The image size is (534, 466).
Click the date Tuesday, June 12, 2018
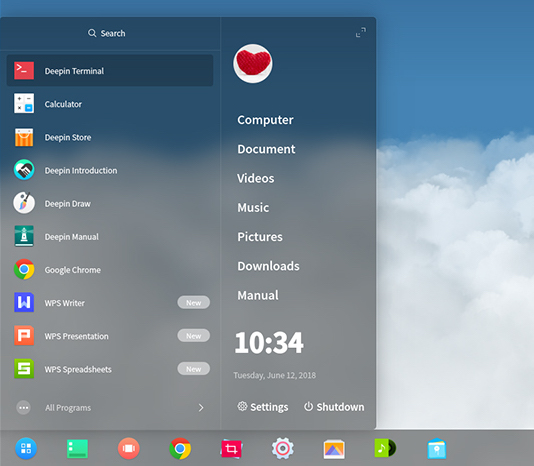tap(274, 375)
